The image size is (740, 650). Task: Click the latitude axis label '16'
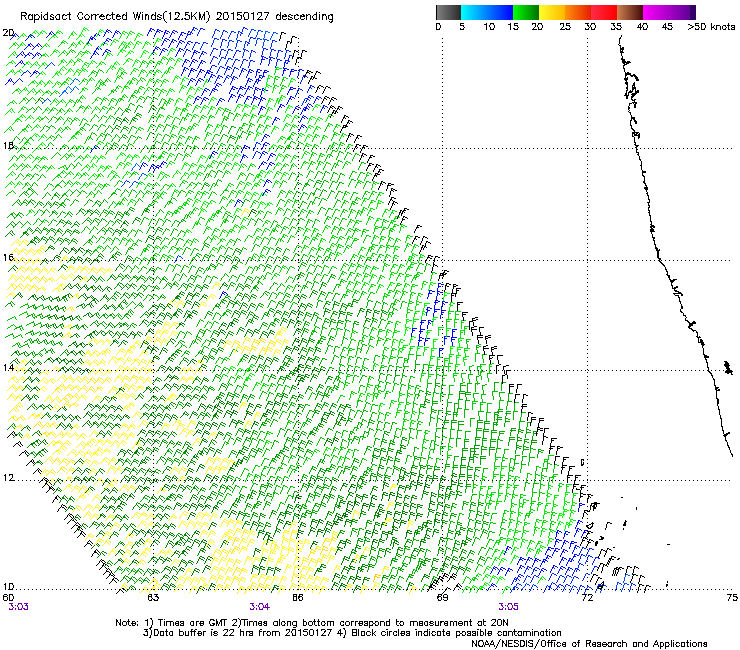click(8, 257)
